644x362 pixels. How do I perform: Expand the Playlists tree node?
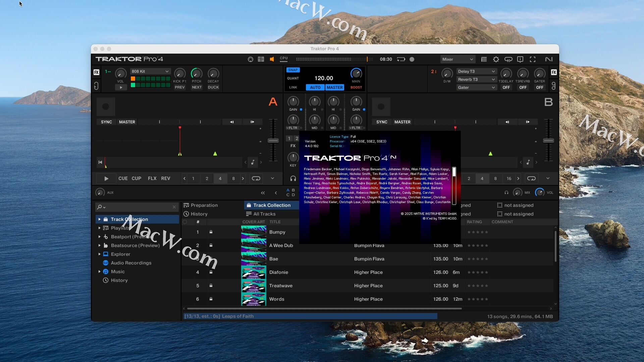tap(99, 228)
